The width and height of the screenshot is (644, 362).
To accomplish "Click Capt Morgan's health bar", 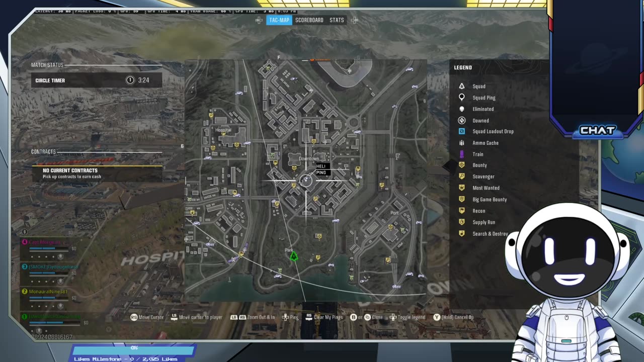I will tap(48, 248).
